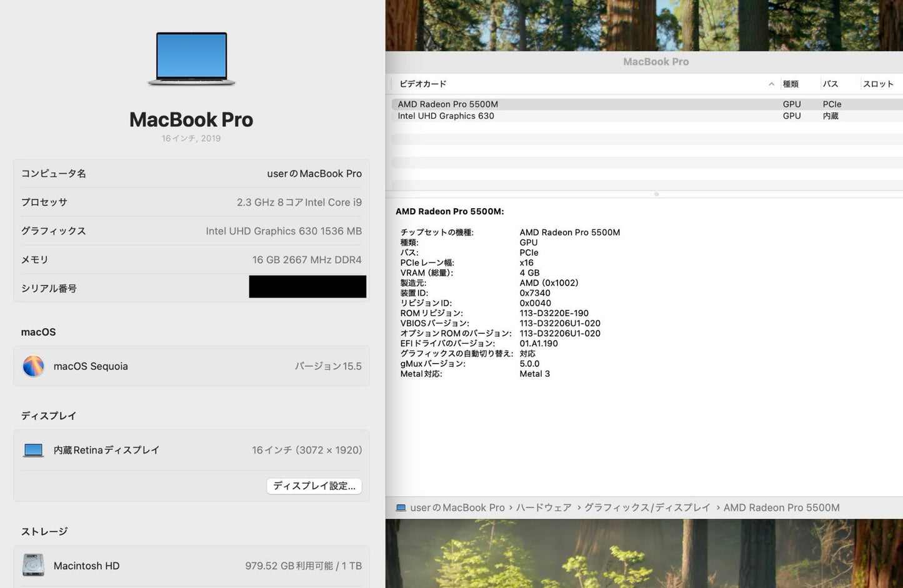Click AMD Radeon Pro 5500M in the path bar
903x588 pixels.
tap(781, 508)
